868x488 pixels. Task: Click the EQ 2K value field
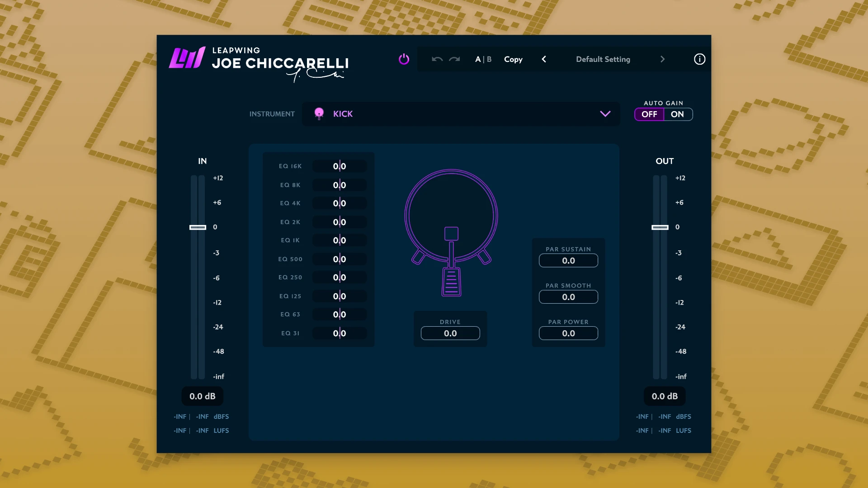click(x=340, y=222)
